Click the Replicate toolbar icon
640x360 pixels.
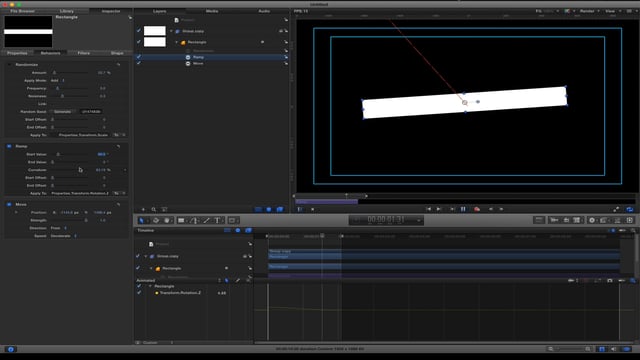pyautogui.click(x=630, y=220)
